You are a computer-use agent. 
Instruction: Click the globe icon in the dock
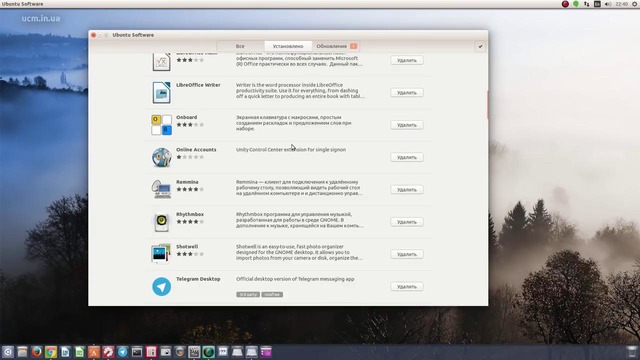(x=209, y=352)
